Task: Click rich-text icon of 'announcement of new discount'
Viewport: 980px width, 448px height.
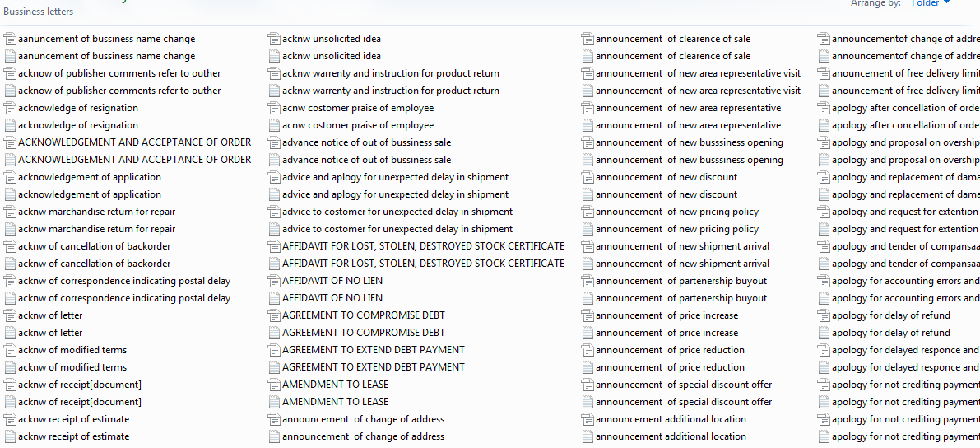Action: (588, 177)
